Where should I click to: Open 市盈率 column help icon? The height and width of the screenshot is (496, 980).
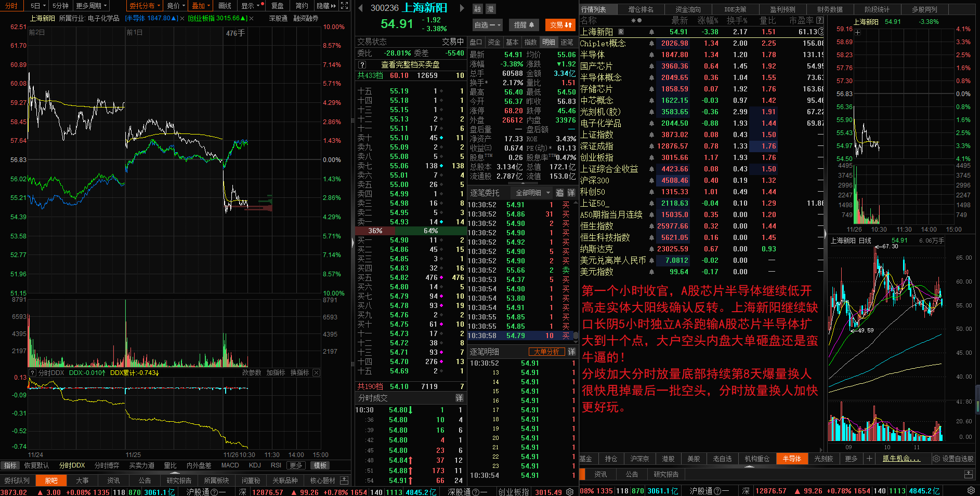click(x=820, y=20)
